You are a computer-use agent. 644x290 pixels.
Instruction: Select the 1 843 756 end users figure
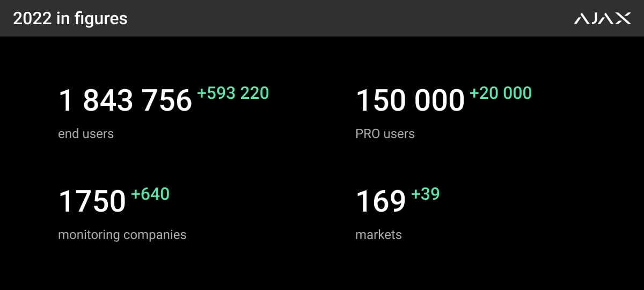coord(125,100)
